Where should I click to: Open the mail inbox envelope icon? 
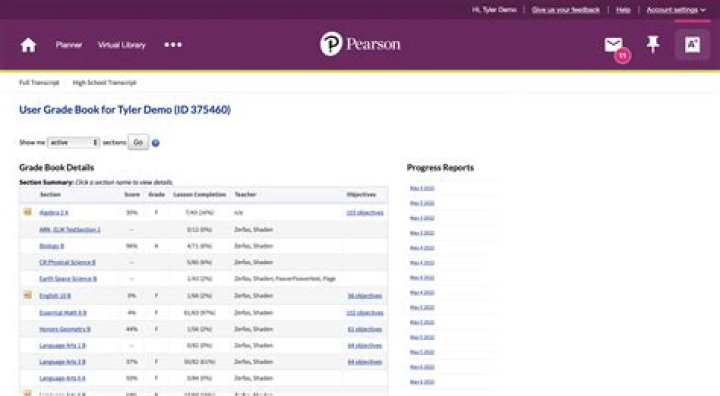613,45
